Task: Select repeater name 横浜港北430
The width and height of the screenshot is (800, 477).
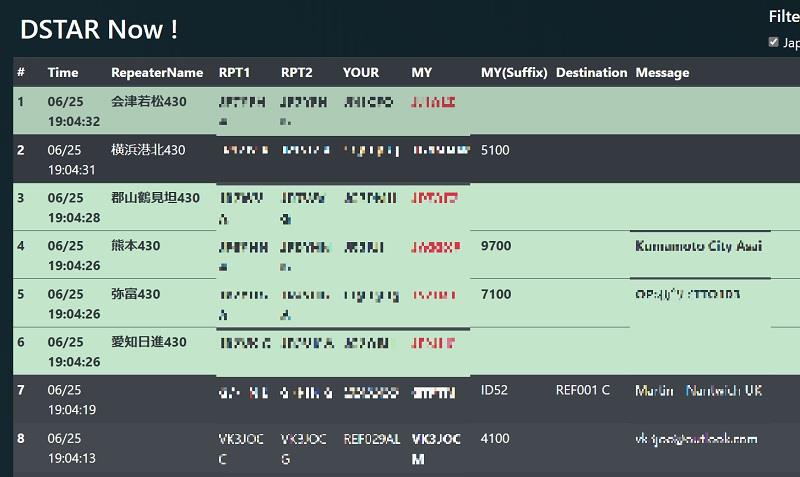Action: (148, 150)
